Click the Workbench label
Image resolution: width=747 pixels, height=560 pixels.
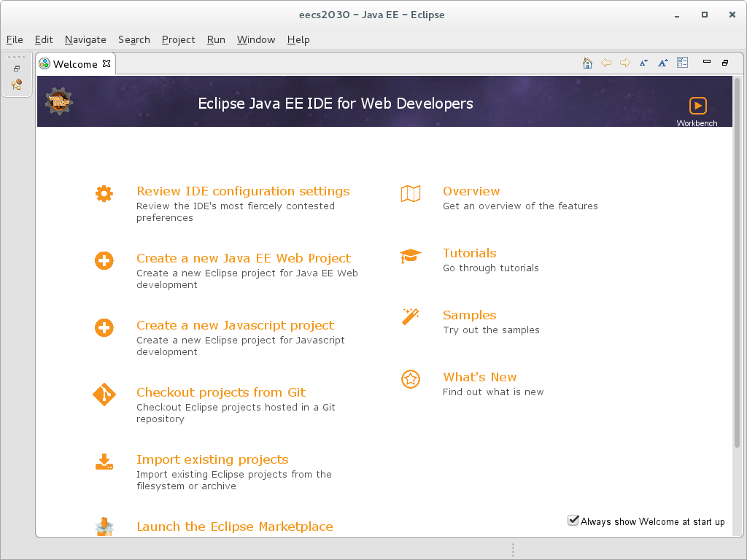pyautogui.click(x=697, y=123)
